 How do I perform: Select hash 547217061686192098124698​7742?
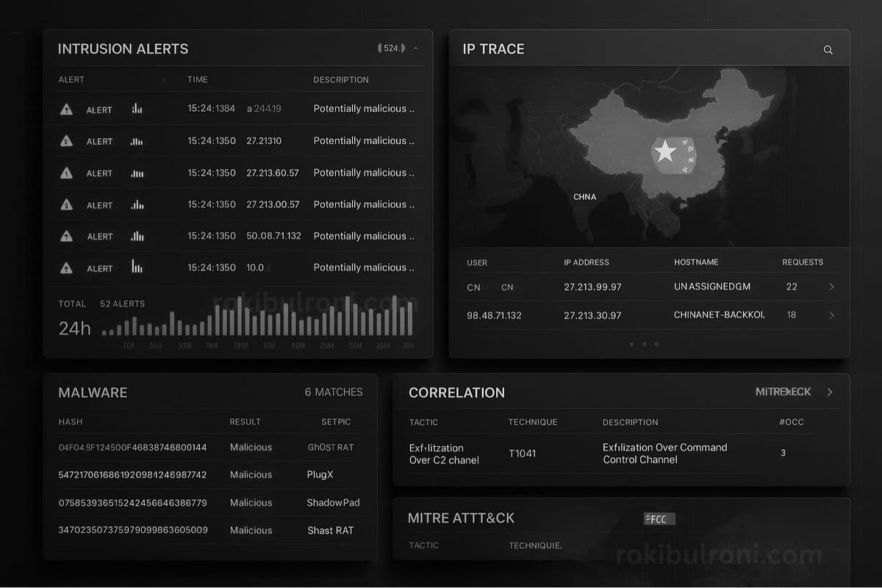pyautogui.click(x=132, y=475)
